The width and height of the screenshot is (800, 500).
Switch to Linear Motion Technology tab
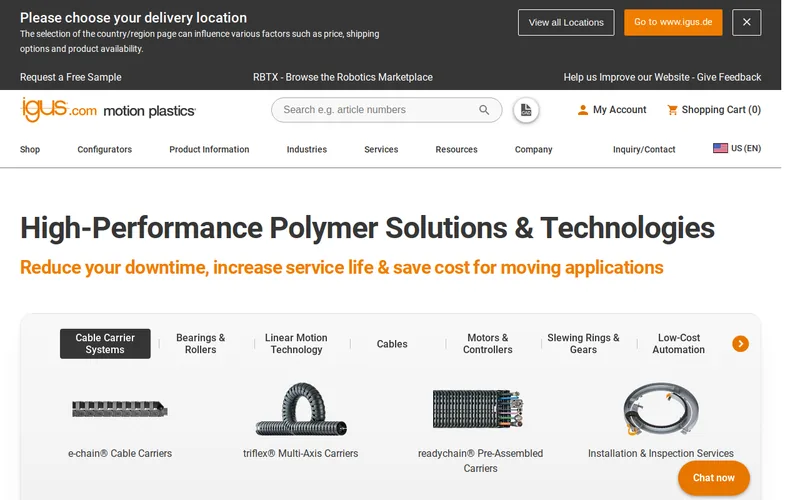click(296, 343)
